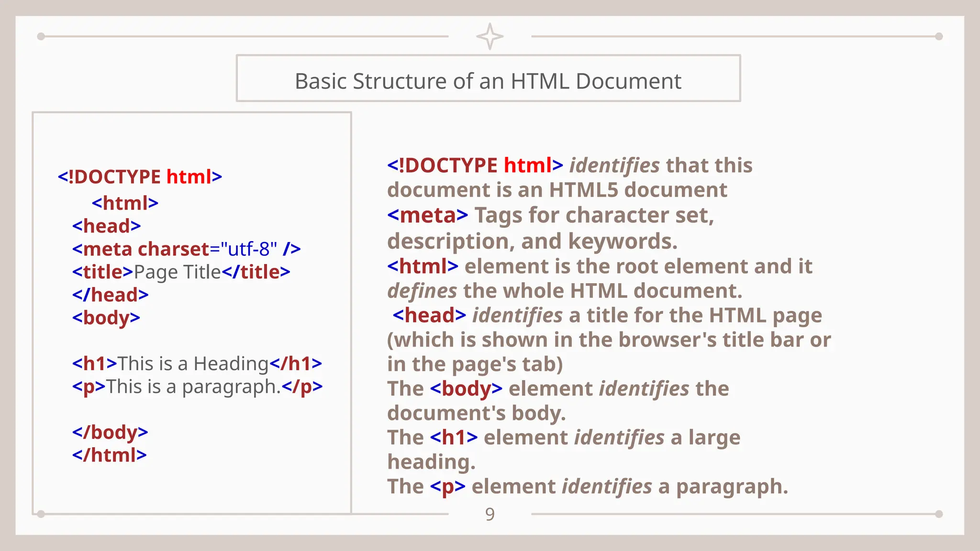Select the '<h1>This is a Heading</h1>' line
The width and height of the screenshot is (980, 551).
click(x=197, y=364)
